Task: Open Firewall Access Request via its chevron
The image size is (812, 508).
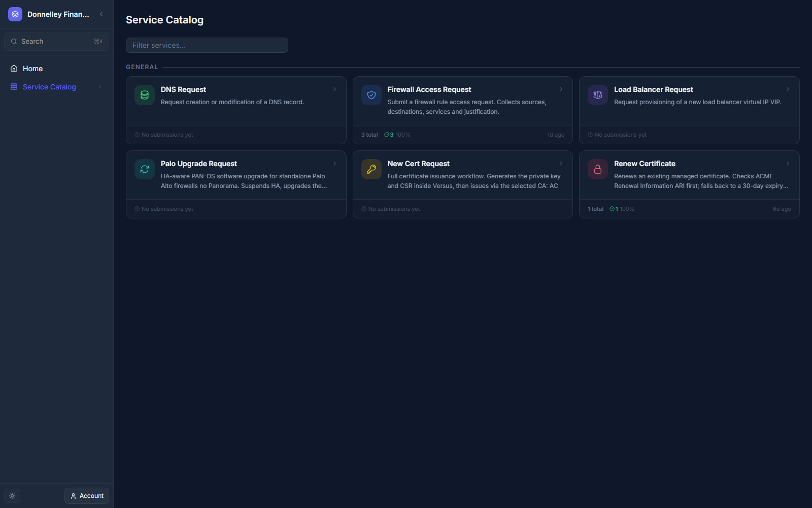Action: (x=561, y=89)
